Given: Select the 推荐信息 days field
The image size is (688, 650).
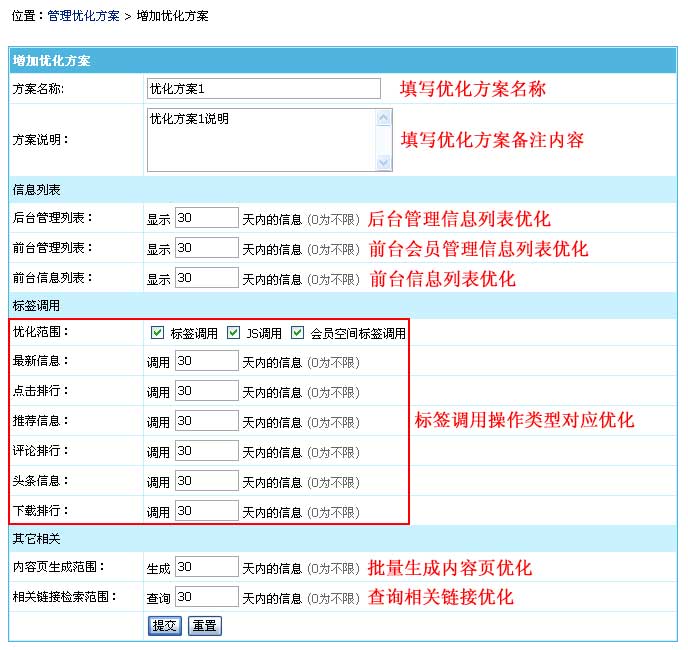Looking at the screenshot, I should pyautogui.click(x=206, y=422).
